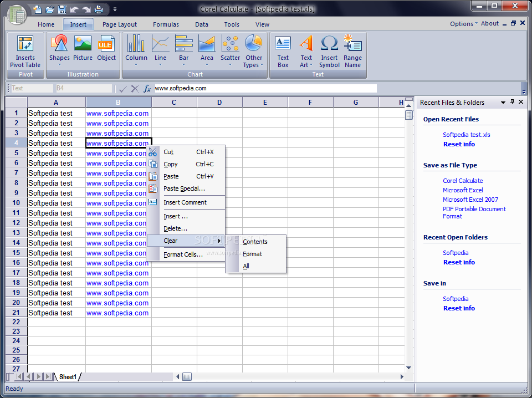Click the Corel Calculate application orb button
The image size is (532, 398).
pyautogui.click(x=17, y=14)
